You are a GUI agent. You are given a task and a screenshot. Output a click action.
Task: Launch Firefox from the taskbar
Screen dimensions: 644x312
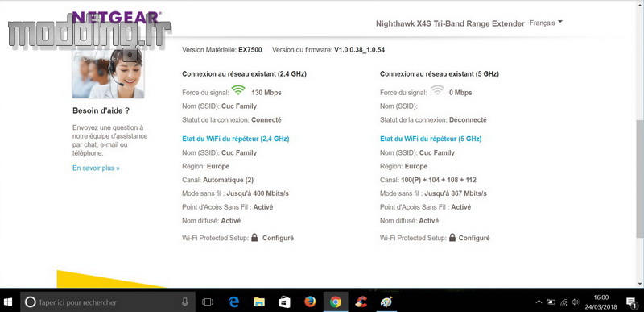tap(310, 302)
